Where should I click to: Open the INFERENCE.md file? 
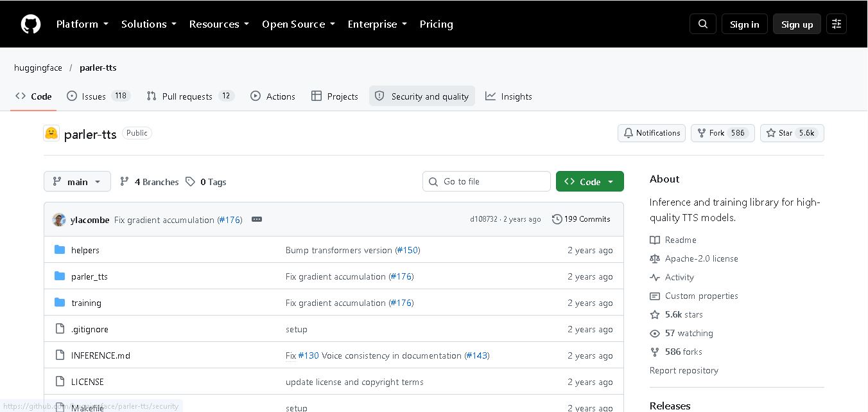(x=101, y=355)
